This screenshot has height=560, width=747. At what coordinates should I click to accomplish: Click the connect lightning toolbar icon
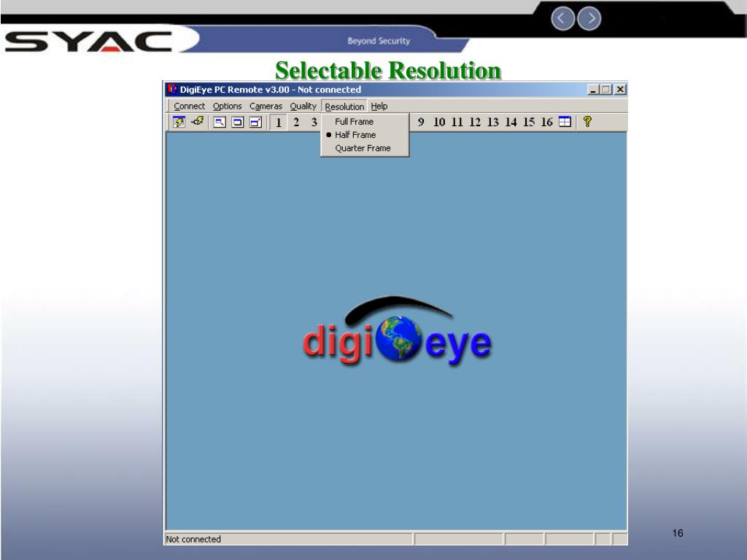[x=179, y=122]
